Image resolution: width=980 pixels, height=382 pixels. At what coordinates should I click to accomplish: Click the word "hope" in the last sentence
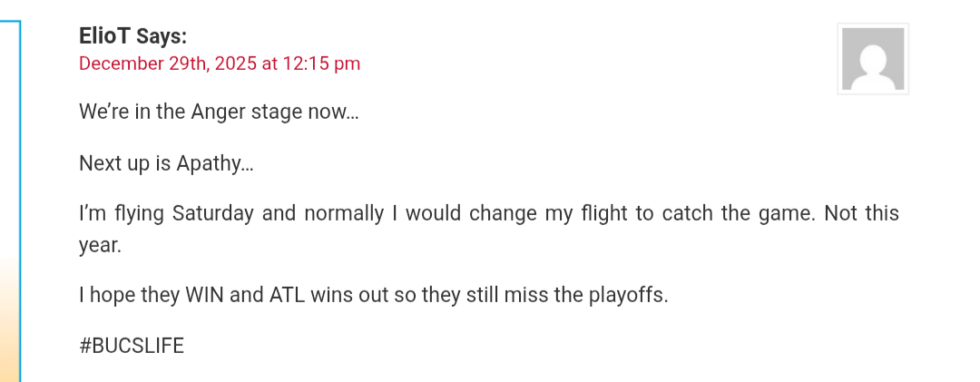[x=113, y=296]
